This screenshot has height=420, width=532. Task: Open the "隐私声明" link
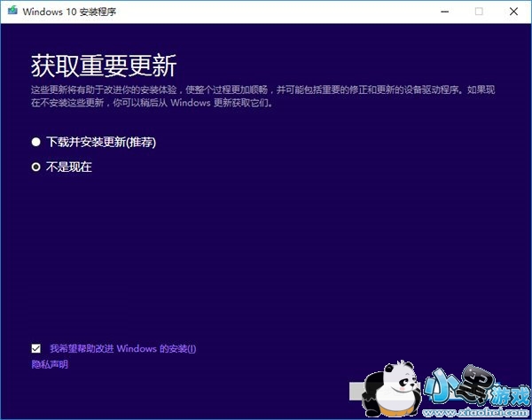point(50,365)
